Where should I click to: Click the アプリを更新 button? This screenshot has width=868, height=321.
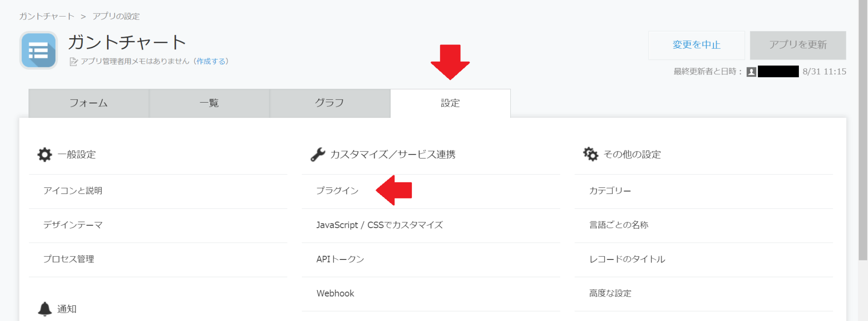click(798, 45)
